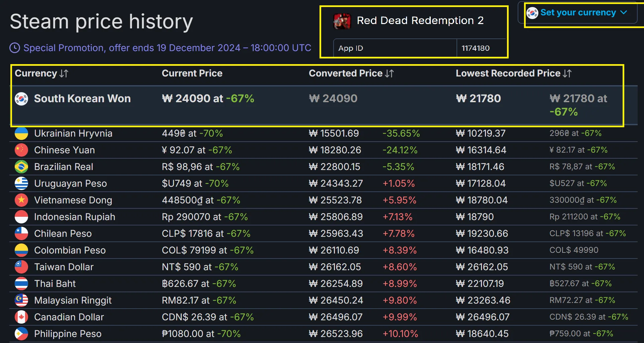The height and width of the screenshot is (343, 644).
Task: Click the Canadian Dollar flag icon
Action: point(21,317)
